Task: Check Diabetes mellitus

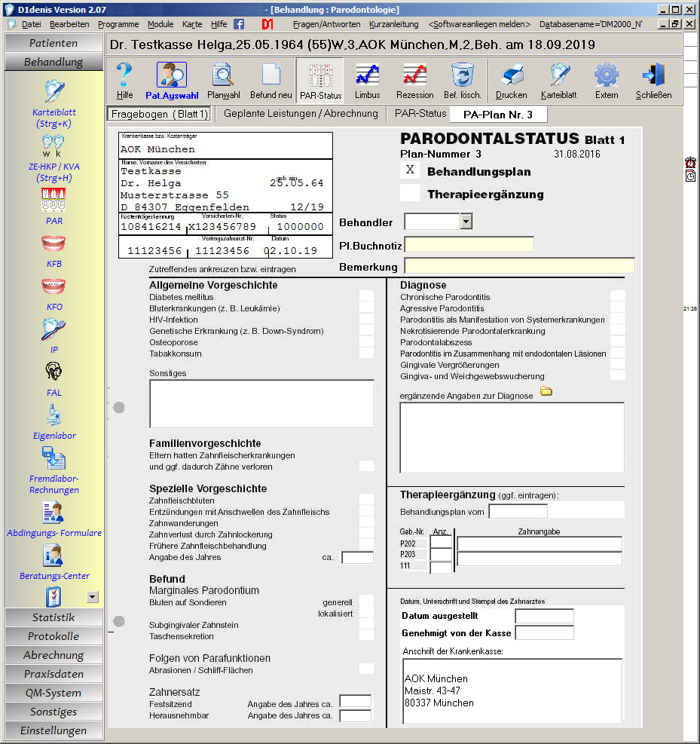Action: point(366,296)
